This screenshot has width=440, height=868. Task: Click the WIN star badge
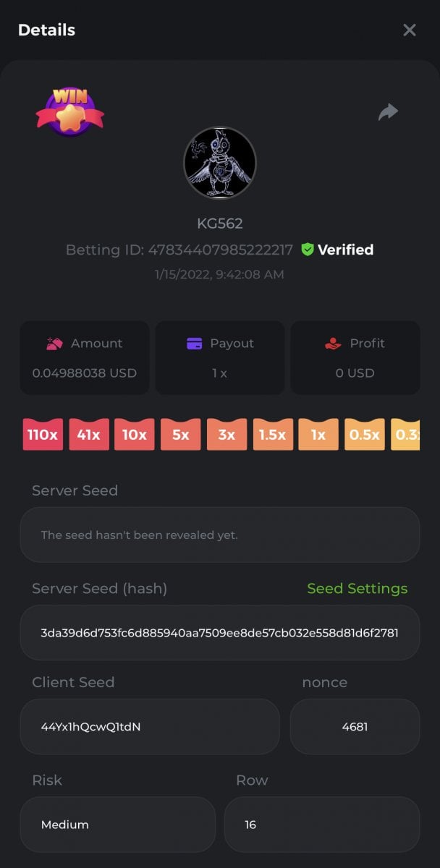(70, 112)
